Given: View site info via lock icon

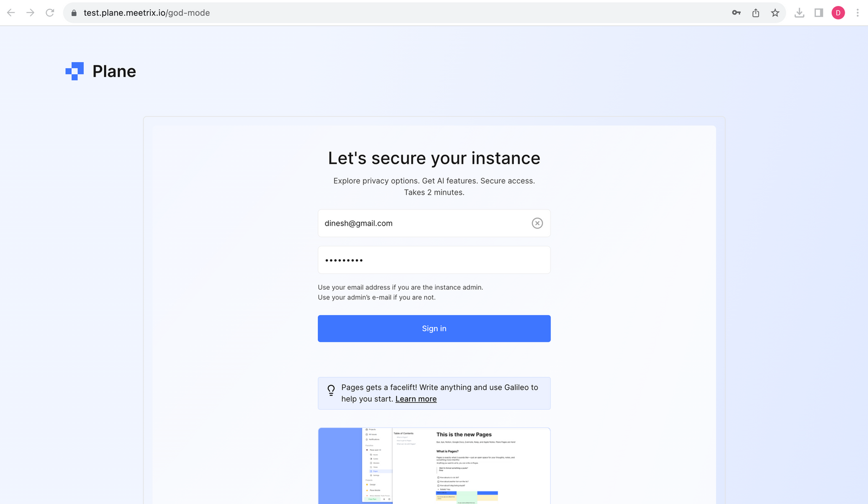Looking at the screenshot, I should 74,13.
